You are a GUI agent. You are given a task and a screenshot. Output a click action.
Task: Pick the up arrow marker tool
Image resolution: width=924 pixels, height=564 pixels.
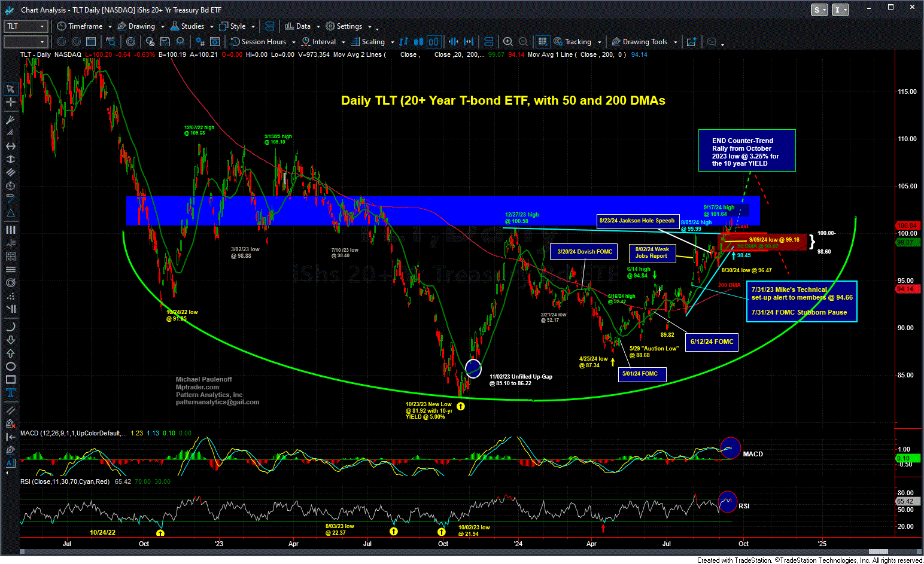tap(10, 353)
